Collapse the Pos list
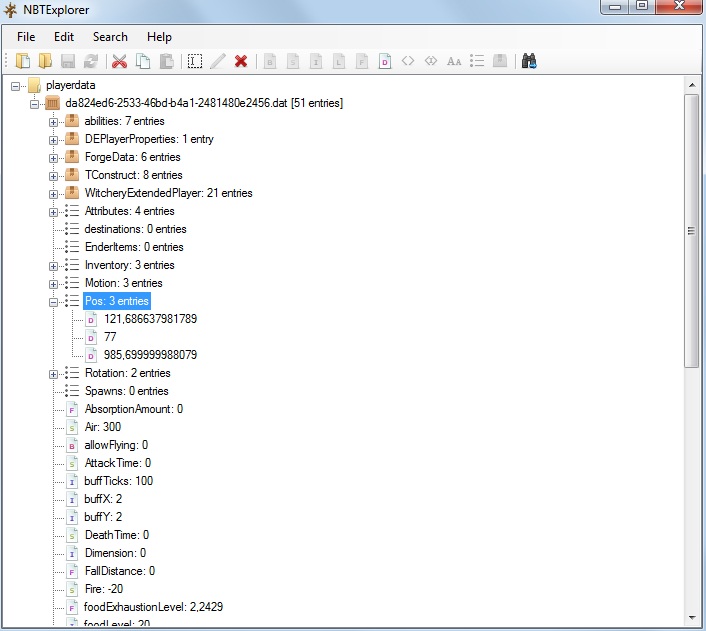This screenshot has width=706, height=631. tap(53, 302)
